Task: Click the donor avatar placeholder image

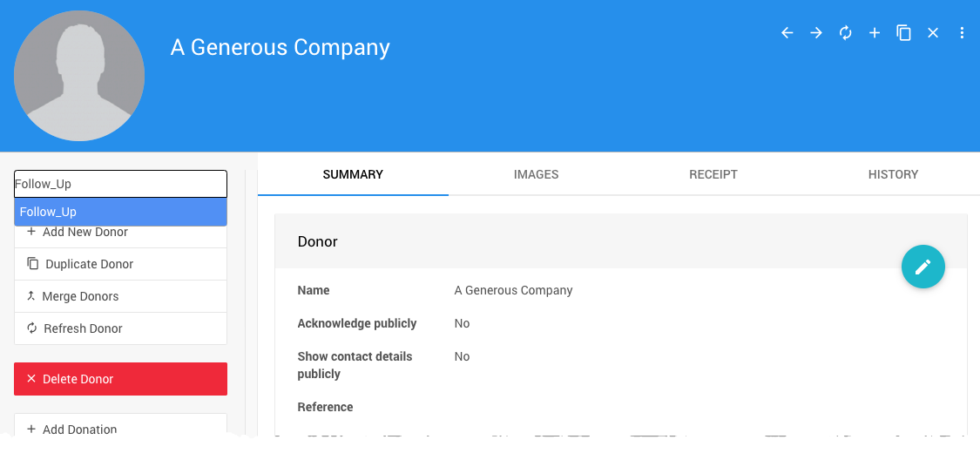Action: click(x=79, y=76)
